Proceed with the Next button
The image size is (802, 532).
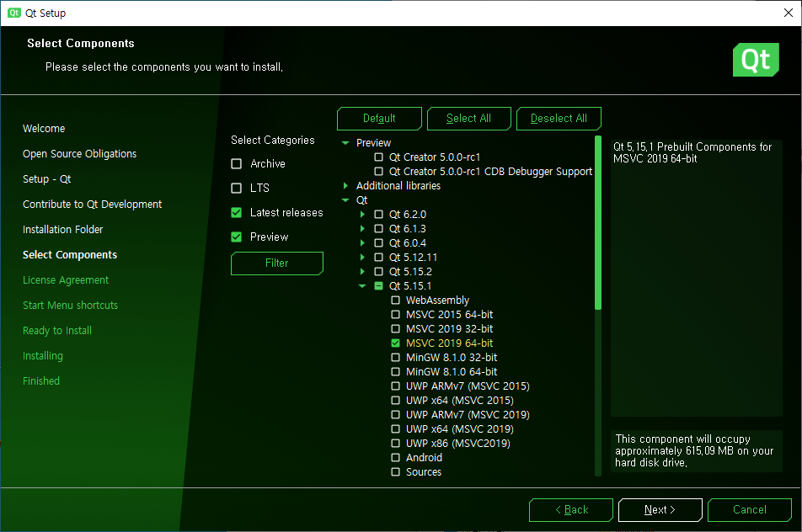tap(660, 510)
